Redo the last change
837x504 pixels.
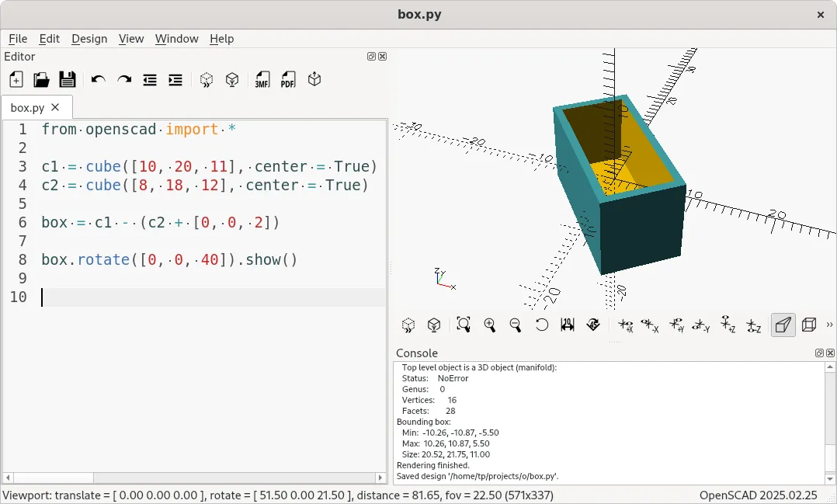124,79
